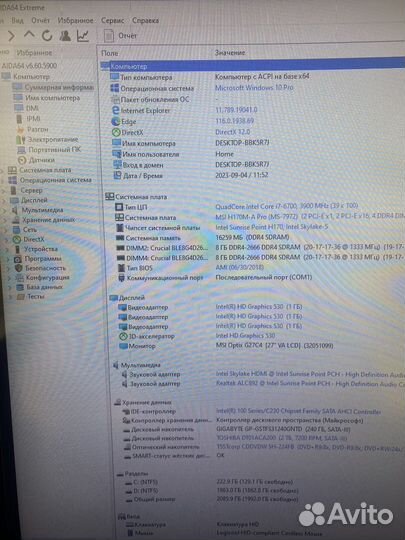Open QuadCore Intel Core i7-6700 link
The image size is (405, 540).
pyautogui.click(x=287, y=206)
